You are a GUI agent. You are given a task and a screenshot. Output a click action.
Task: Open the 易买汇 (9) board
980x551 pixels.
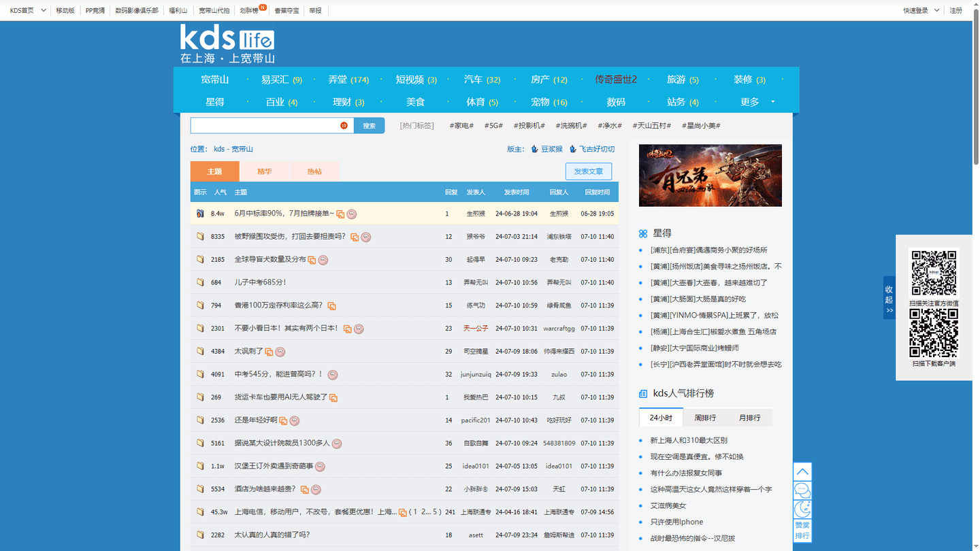(x=282, y=80)
